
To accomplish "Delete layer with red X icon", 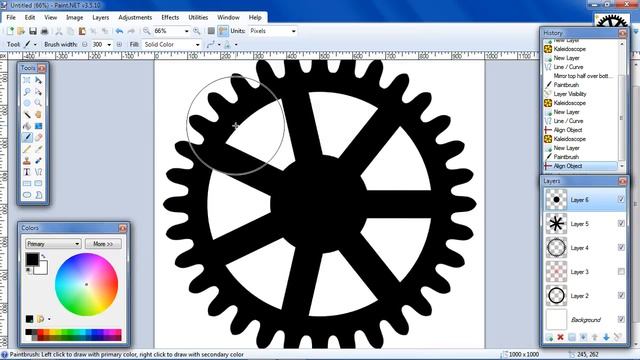I will tap(560, 337).
